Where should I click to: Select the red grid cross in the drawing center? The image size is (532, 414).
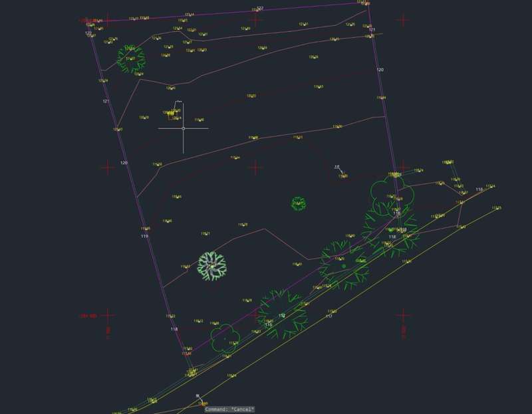coord(256,167)
